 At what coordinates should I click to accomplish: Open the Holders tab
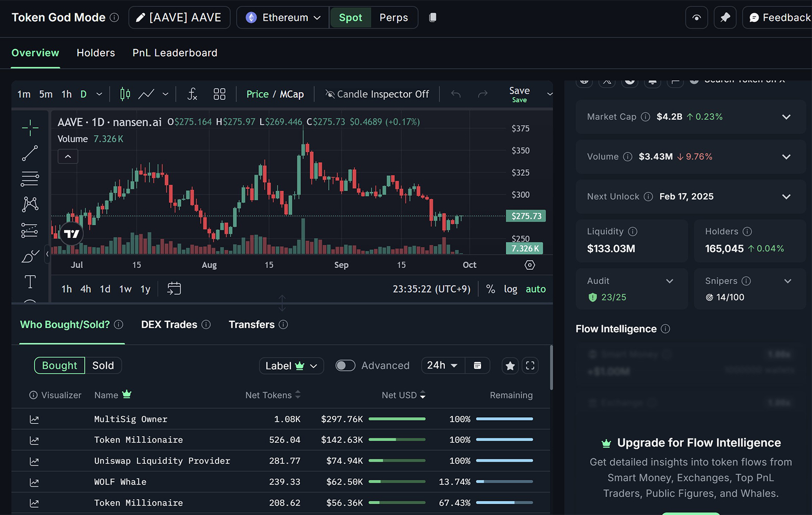[96, 53]
